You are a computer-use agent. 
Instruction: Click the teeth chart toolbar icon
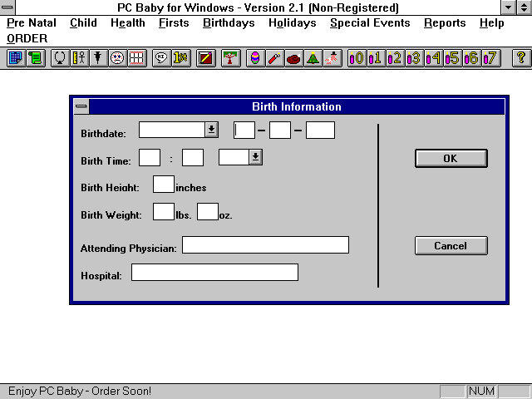tap(136, 58)
